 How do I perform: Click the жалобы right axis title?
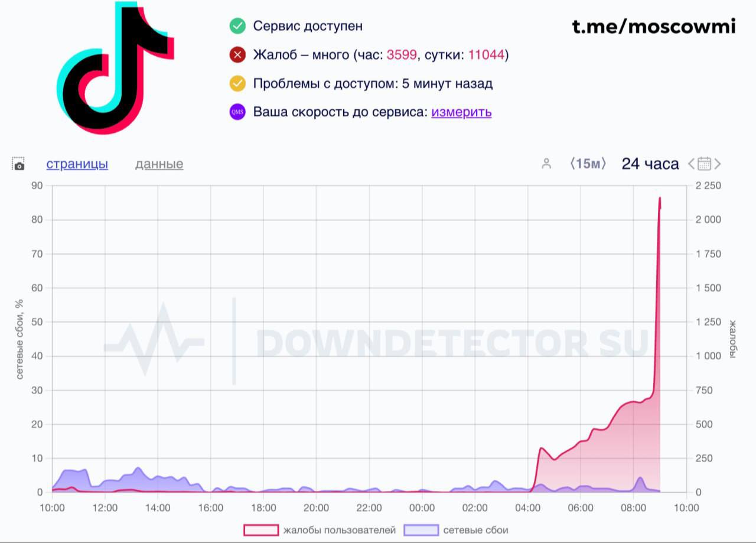(732, 339)
